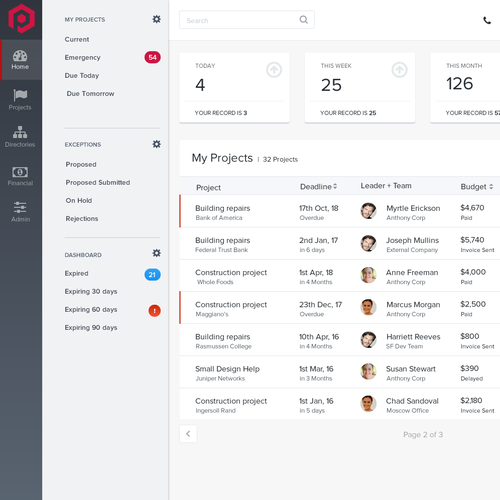
Task: Open Expired dashboard item
Action: coord(77,273)
